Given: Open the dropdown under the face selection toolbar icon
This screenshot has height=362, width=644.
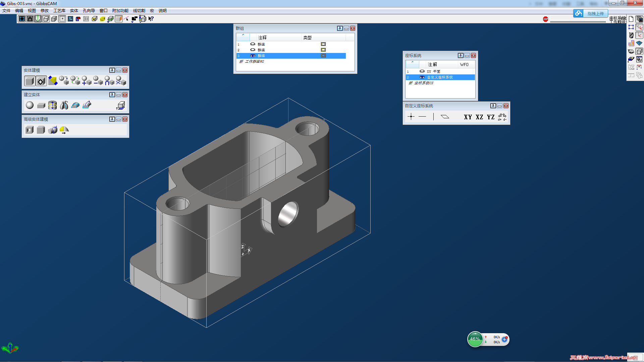Looking at the screenshot, I should pyautogui.click(x=109, y=22).
